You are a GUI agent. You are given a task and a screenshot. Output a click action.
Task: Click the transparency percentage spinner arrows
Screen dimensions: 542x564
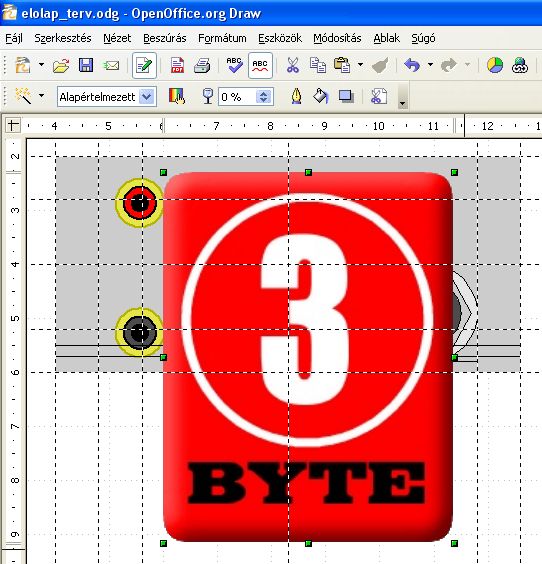pos(264,96)
